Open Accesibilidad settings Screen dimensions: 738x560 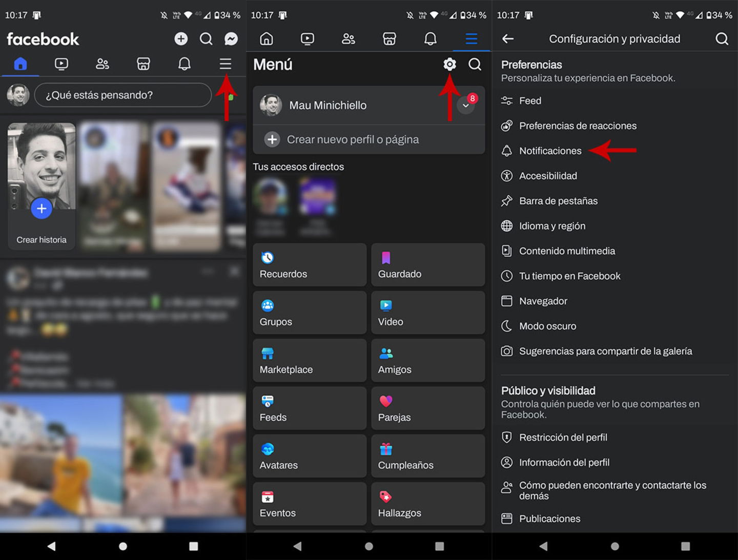pos(615,176)
